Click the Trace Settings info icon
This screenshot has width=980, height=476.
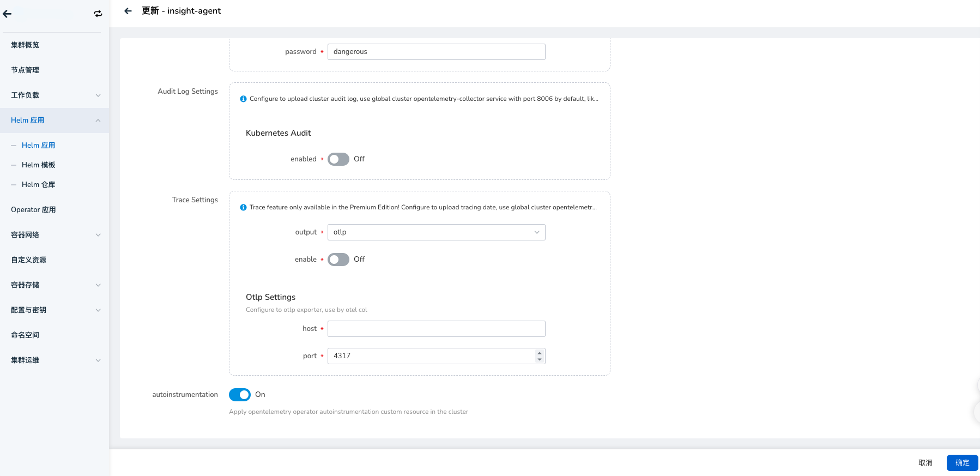coord(243,207)
